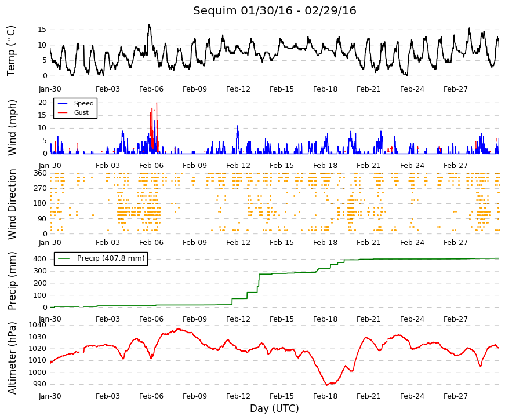Click the Wind (mph) y-axis label
Screen dimensions: 505x420
12,128
